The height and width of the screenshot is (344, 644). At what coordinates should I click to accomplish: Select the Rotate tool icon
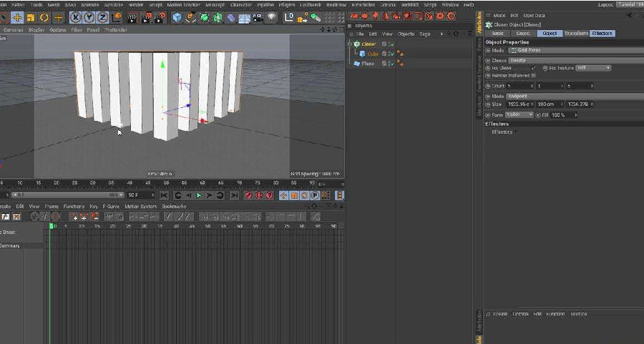(x=44, y=17)
